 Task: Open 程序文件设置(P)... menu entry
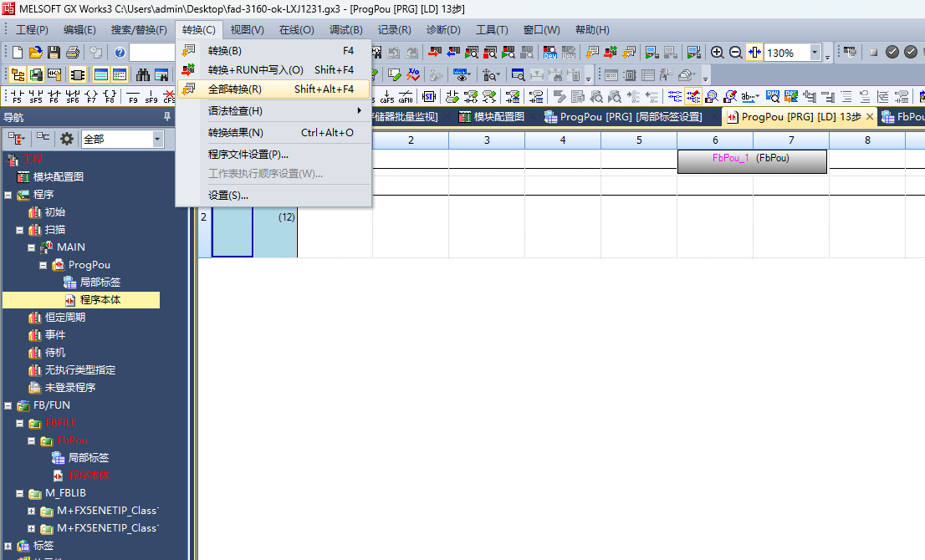(273, 155)
